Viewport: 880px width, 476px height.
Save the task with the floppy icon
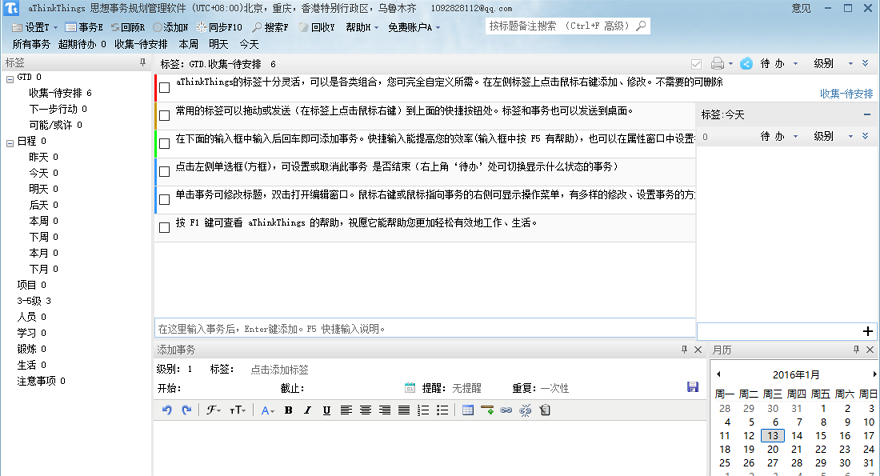pos(693,387)
